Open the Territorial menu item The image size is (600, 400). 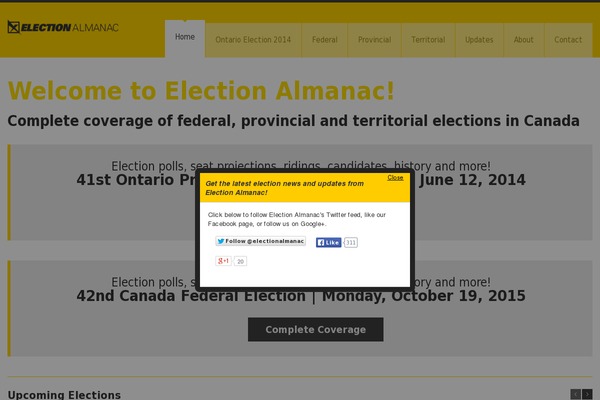(x=428, y=40)
